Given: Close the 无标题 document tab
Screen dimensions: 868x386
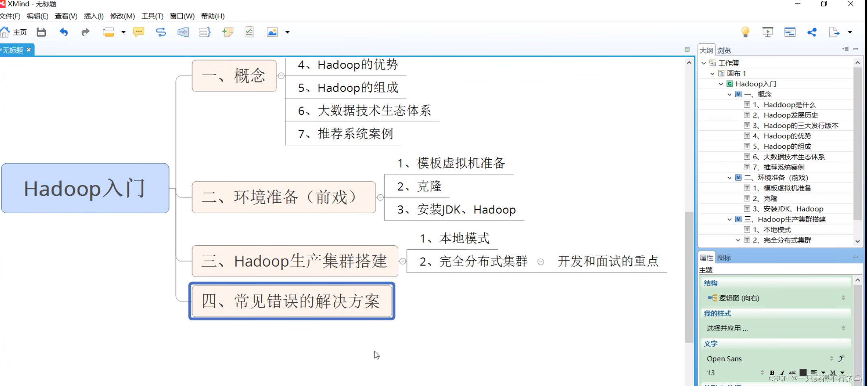Looking at the screenshot, I should click(29, 50).
